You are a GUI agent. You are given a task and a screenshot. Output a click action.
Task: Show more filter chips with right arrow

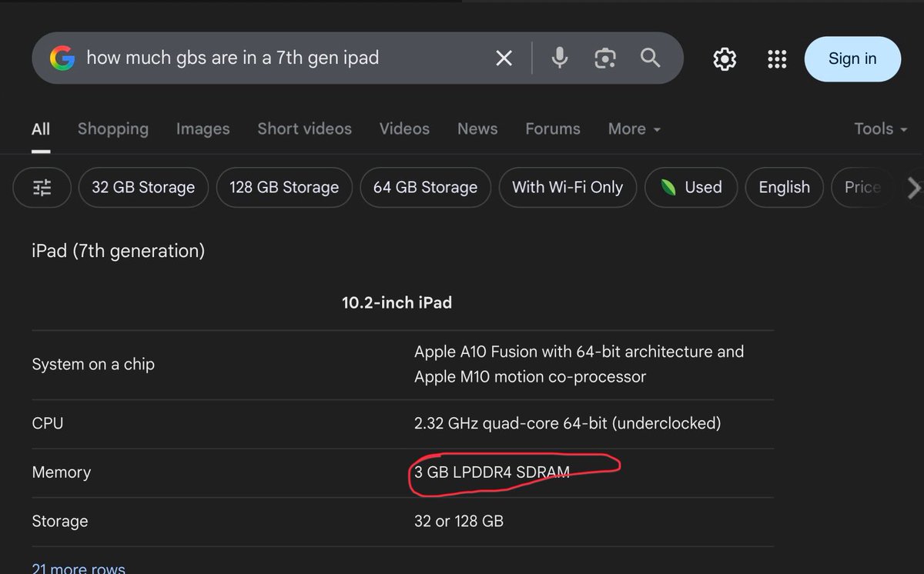click(913, 187)
